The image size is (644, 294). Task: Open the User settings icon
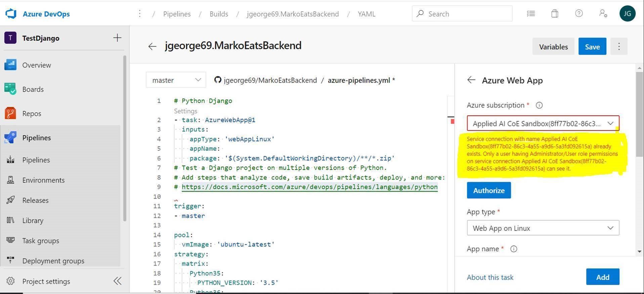603,13
